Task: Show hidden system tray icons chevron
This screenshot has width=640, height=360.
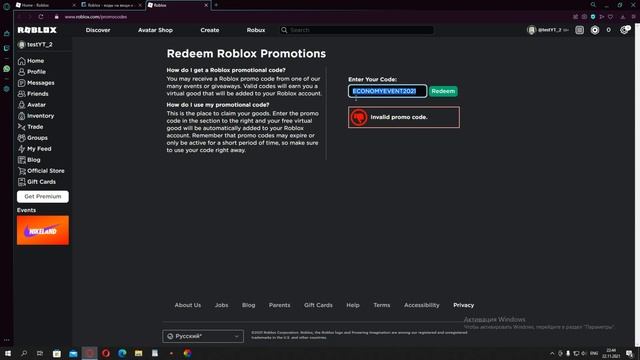Action: click(552, 353)
